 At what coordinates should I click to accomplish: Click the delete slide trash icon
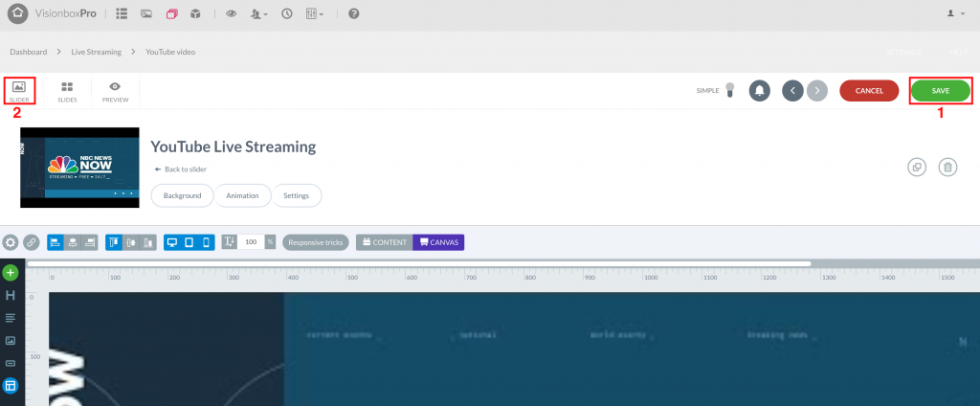(948, 167)
